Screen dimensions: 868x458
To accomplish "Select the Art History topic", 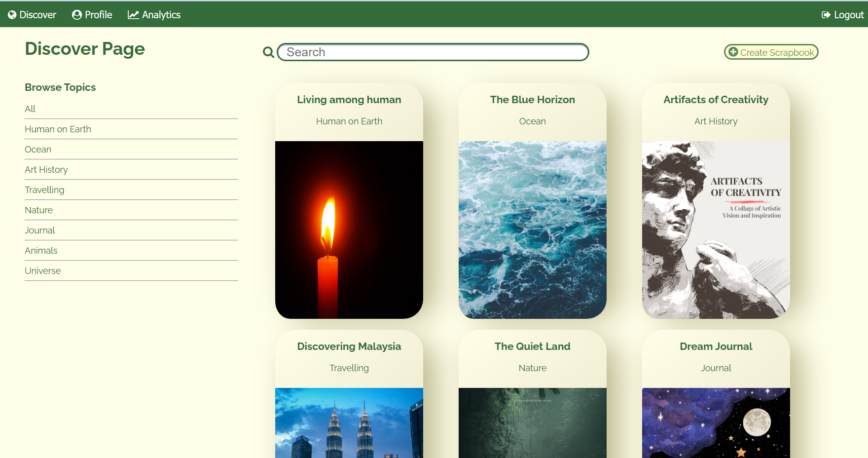I will point(46,169).
